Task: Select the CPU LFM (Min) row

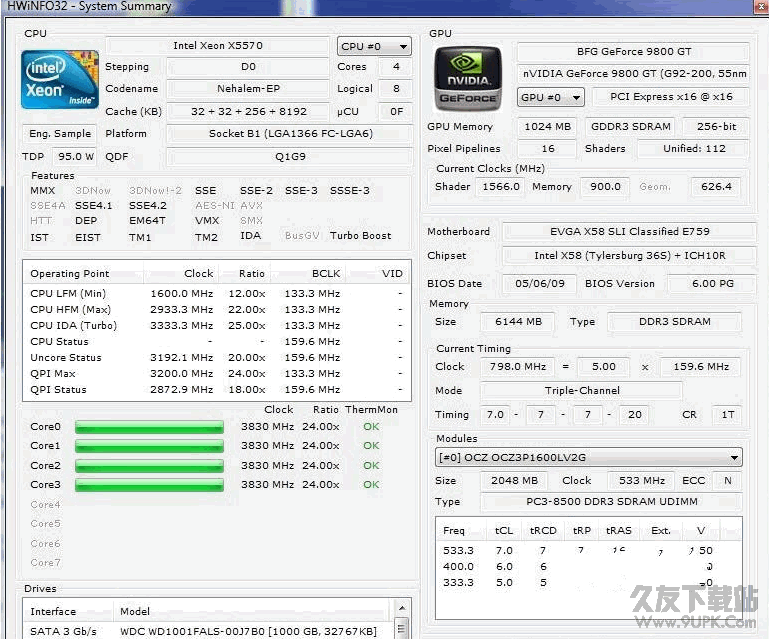Action: click(x=217, y=294)
